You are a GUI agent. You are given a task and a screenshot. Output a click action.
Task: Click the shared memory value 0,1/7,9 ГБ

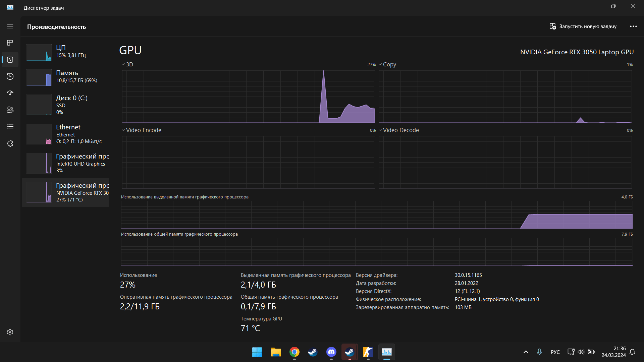(258, 306)
